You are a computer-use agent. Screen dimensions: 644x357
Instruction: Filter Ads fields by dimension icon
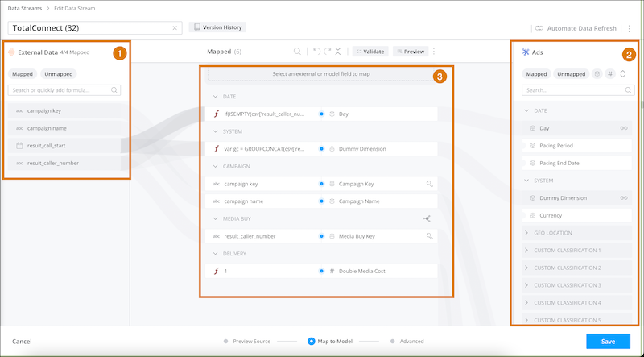[597, 74]
